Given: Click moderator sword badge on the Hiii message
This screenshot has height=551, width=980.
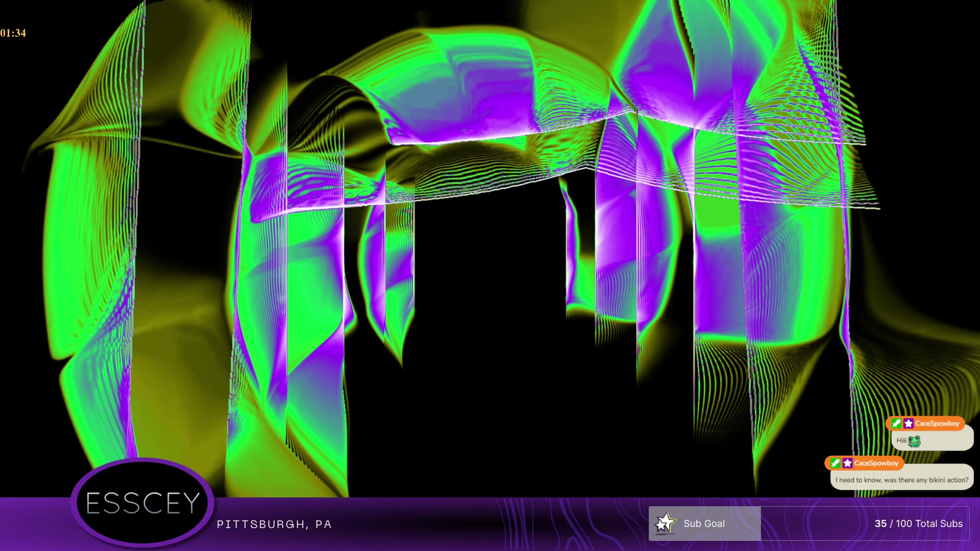Looking at the screenshot, I should [896, 423].
